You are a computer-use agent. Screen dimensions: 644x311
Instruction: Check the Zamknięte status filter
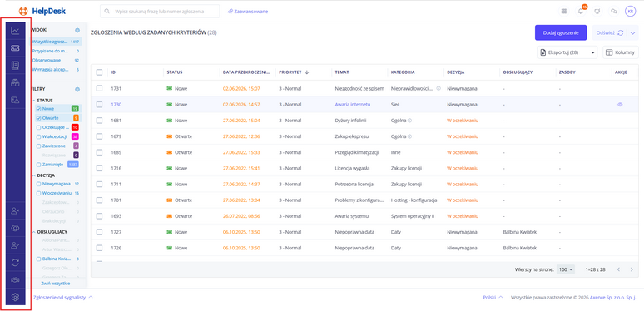(38, 164)
